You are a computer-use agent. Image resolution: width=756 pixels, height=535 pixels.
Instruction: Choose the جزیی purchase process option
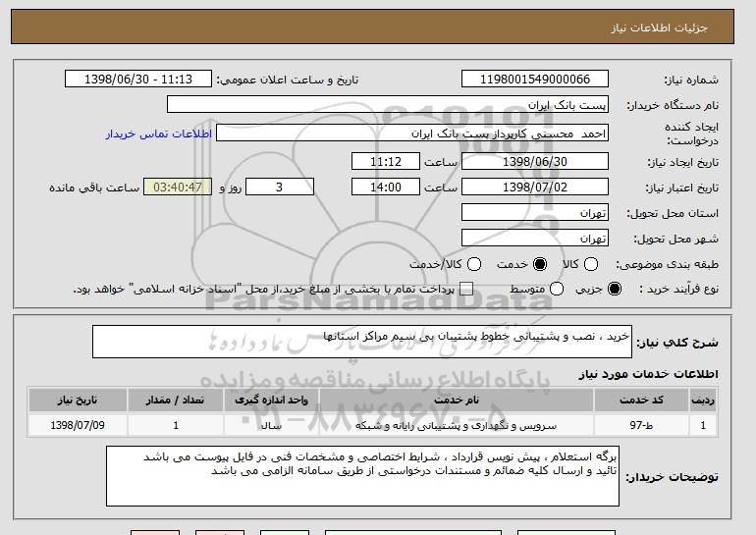(615, 290)
